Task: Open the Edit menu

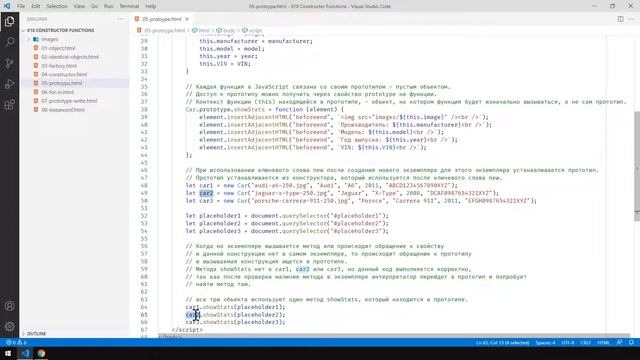Action: (x=36, y=6)
